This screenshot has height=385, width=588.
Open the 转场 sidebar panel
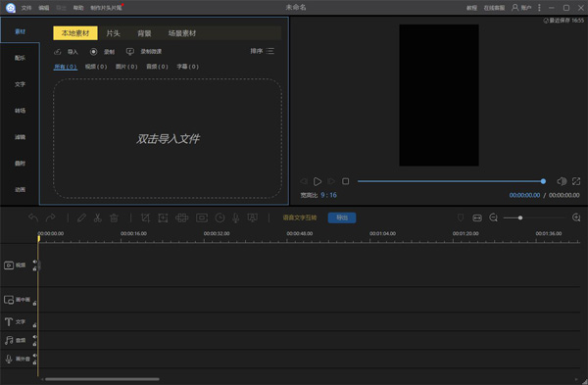click(x=20, y=111)
